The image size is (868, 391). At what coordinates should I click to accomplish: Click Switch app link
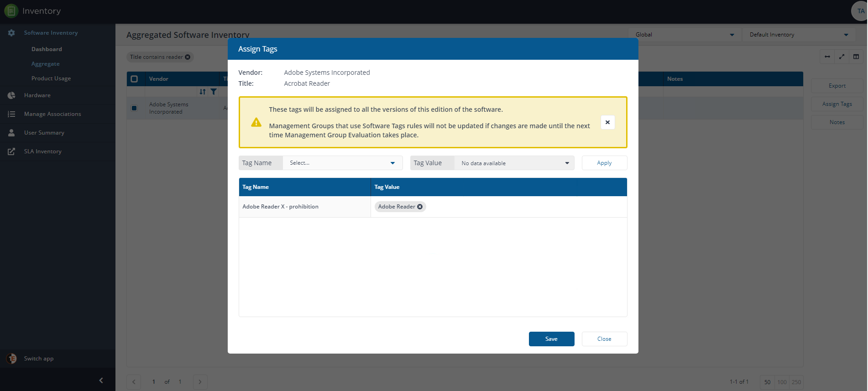(x=39, y=359)
